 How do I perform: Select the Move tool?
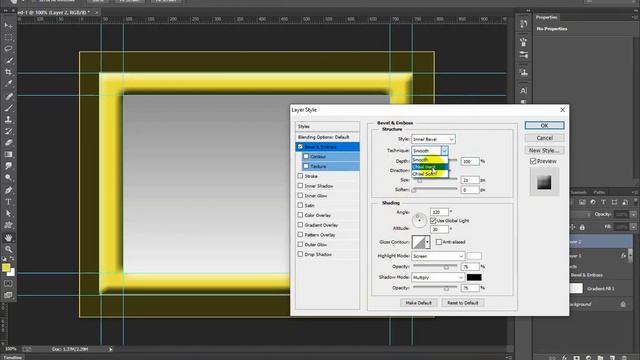pos(8,25)
